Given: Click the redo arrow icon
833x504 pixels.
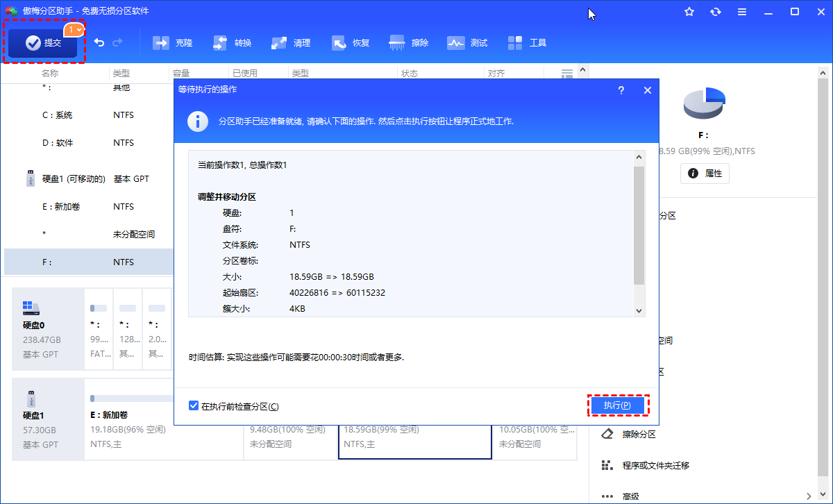Looking at the screenshot, I should tap(117, 43).
